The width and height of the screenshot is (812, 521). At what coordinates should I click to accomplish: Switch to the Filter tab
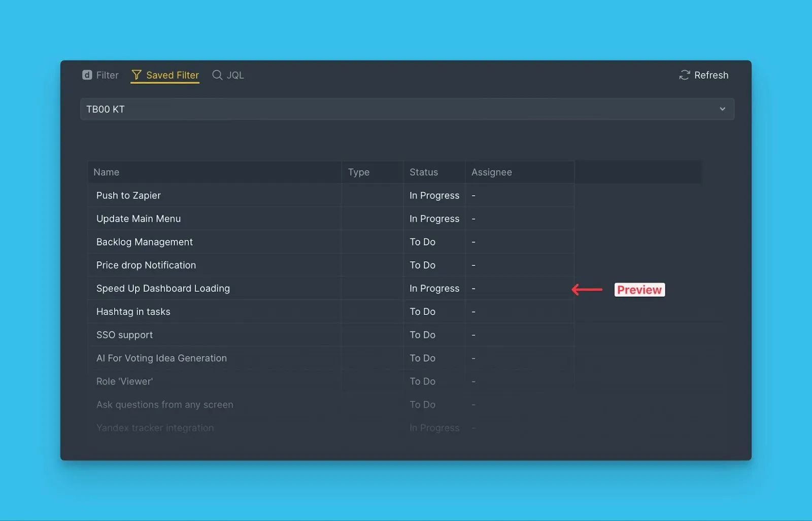click(107, 75)
